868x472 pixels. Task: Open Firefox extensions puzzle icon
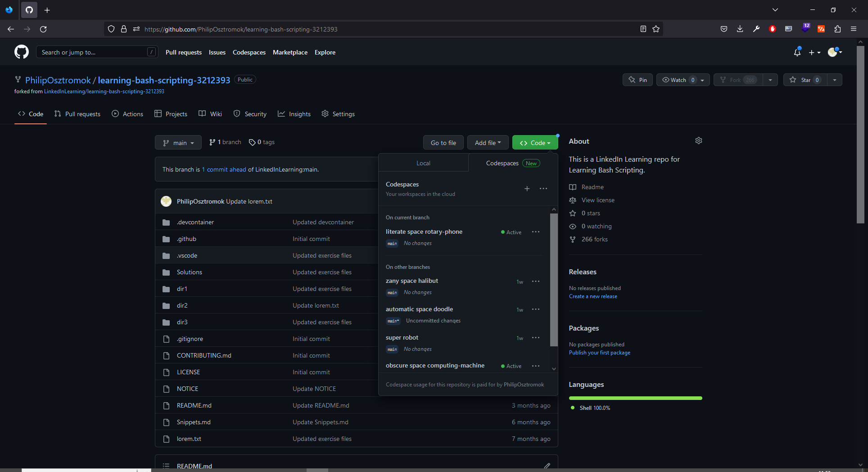pos(837,29)
